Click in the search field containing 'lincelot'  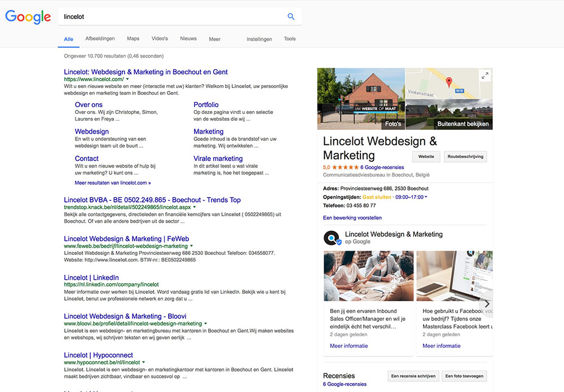coord(173,16)
